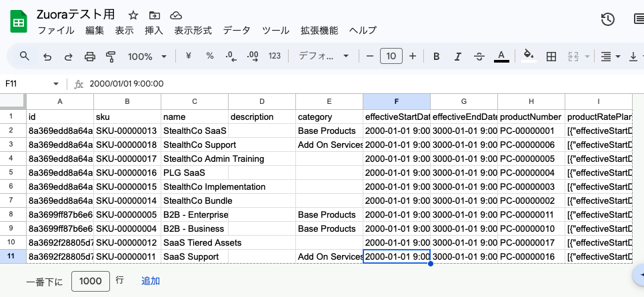Open the 表示形式 menu
The image size is (644, 297).
(193, 31)
